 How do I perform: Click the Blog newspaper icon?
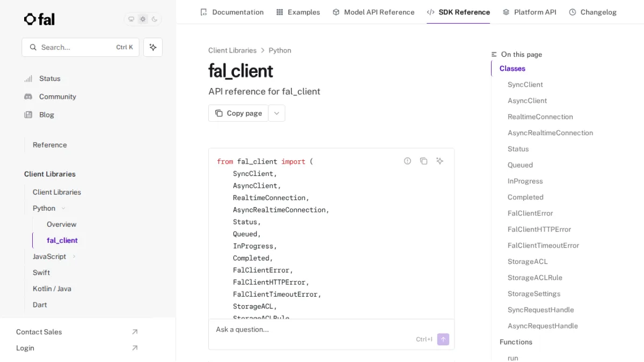pyautogui.click(x=28, y=115)
